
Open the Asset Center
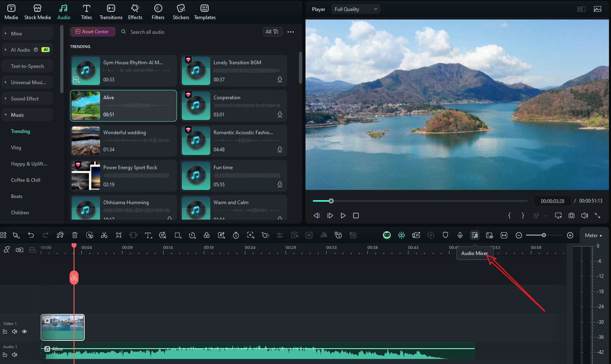(x=92, y=32)
